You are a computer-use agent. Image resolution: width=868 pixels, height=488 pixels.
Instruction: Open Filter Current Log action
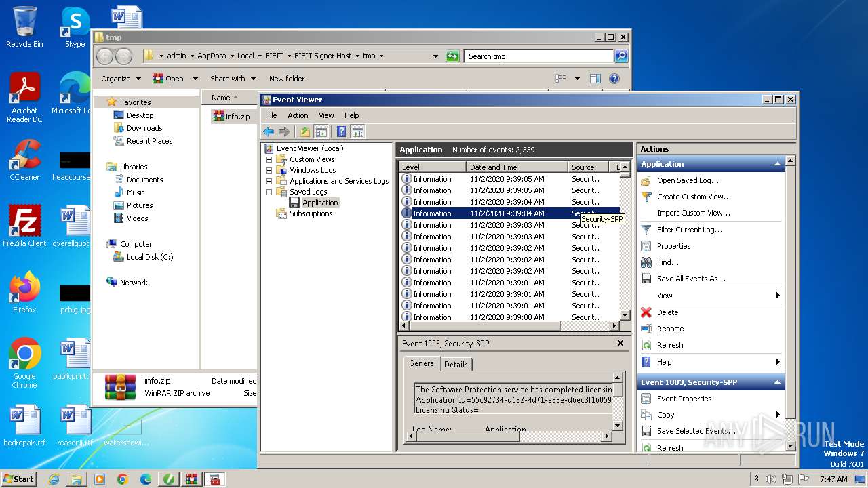[x=689, y=230]
